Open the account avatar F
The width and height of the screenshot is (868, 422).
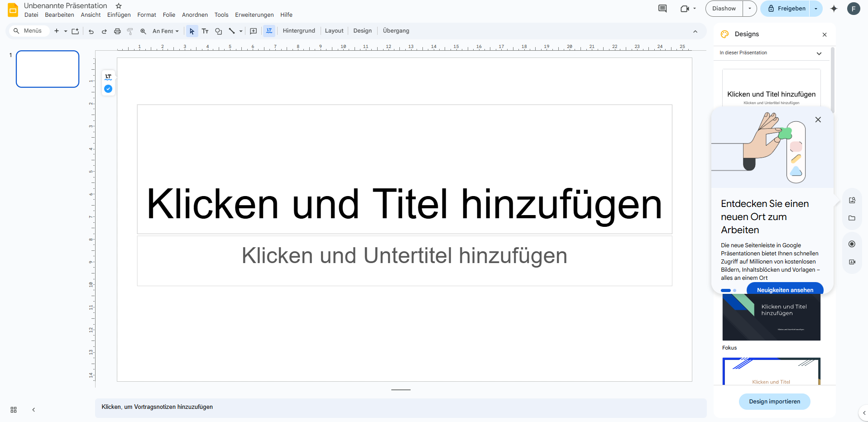(854, 9)
